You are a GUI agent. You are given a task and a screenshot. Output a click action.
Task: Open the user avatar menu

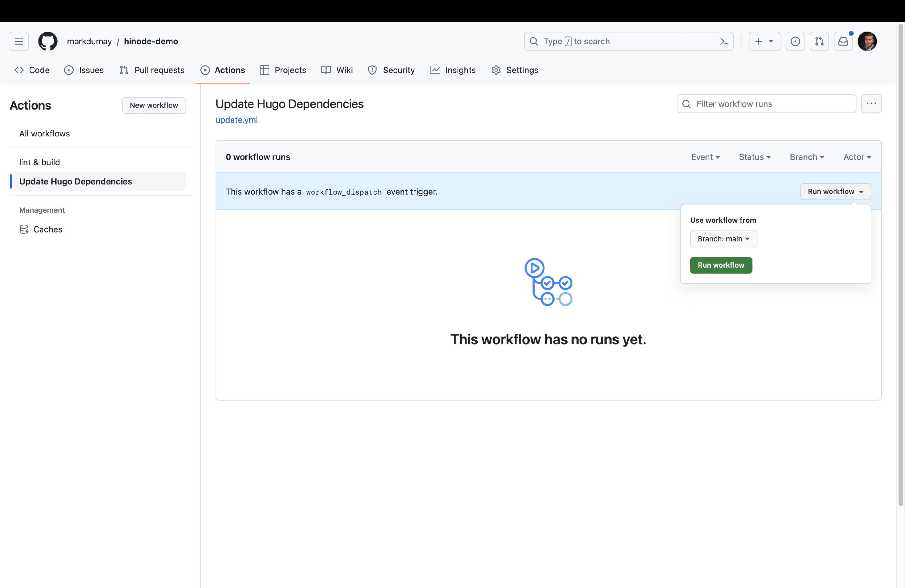click(x=867, y=41)
